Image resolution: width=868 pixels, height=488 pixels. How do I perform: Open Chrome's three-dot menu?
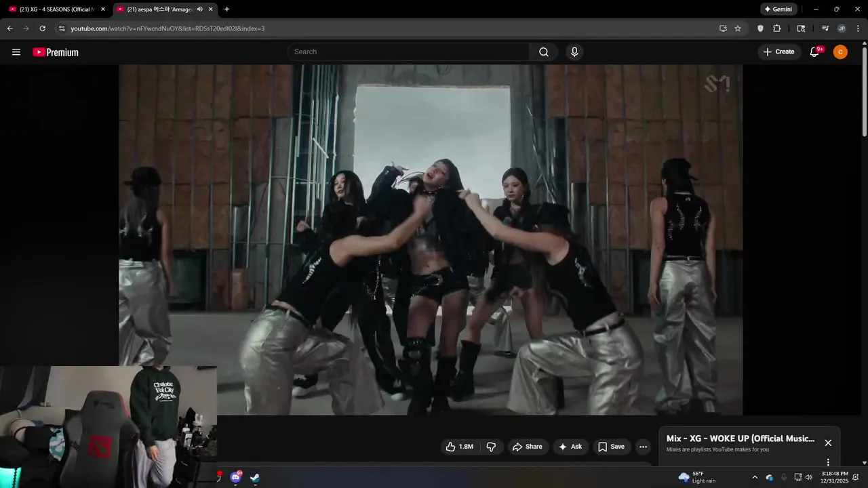(858, 28)
